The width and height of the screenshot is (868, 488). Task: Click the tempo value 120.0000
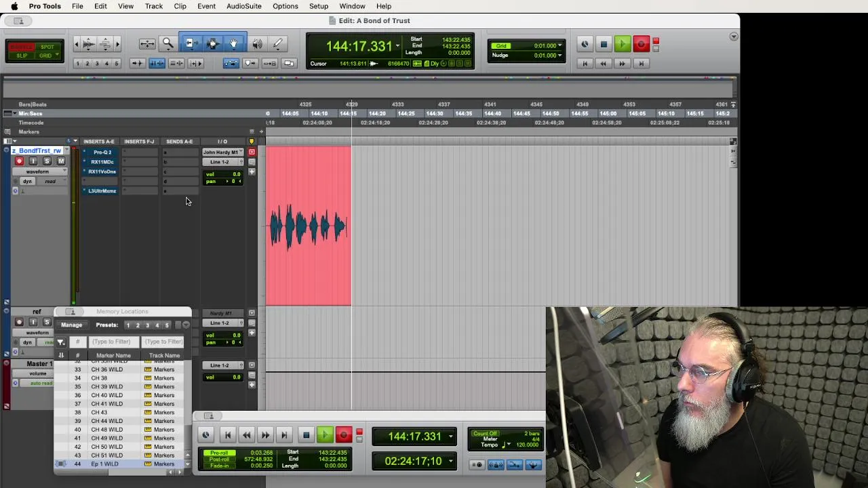tap(528, 445)
